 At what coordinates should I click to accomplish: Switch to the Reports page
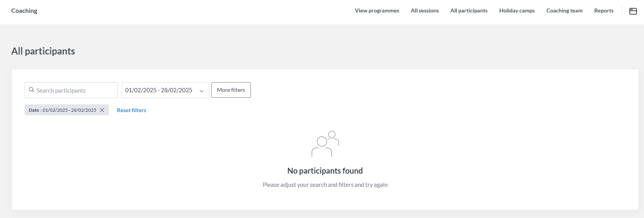pyautogui.click(x=604, y=11)
